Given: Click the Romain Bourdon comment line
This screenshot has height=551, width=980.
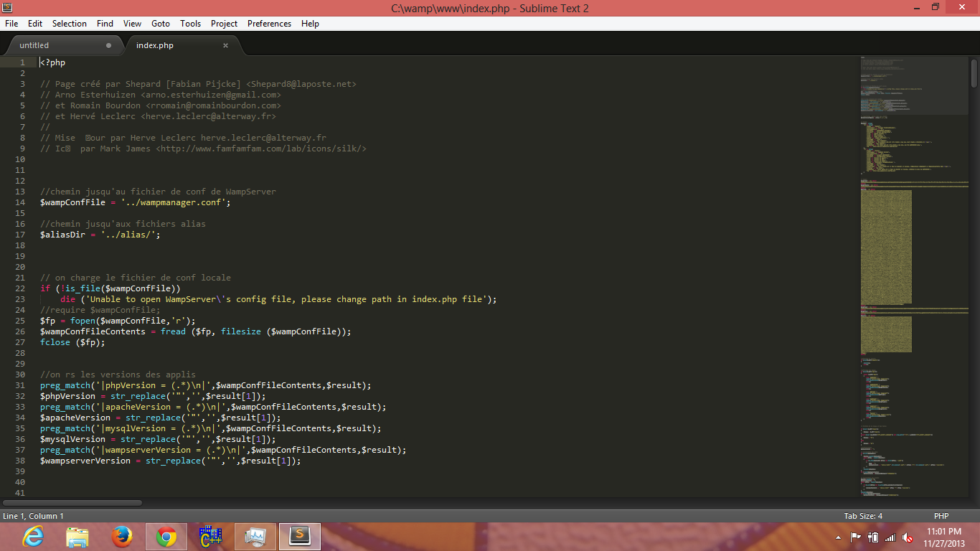Looking at the screenshot, I should pos(160,105).
